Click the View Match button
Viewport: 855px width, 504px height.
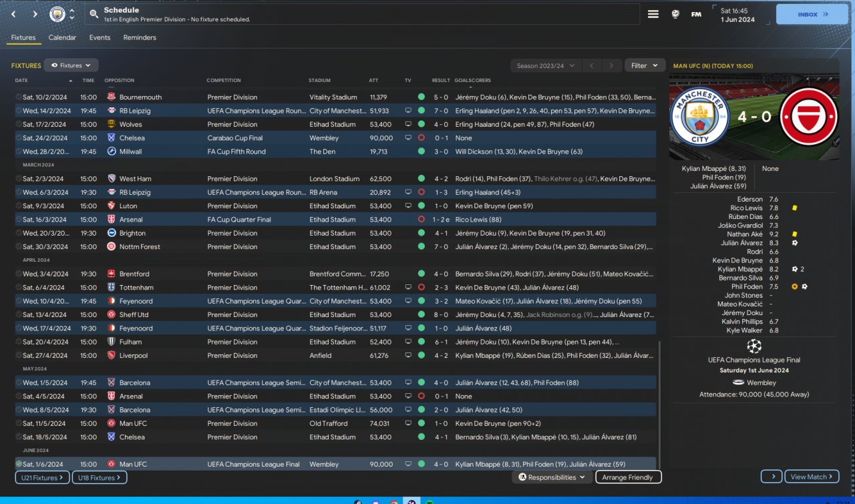(812, 477)
